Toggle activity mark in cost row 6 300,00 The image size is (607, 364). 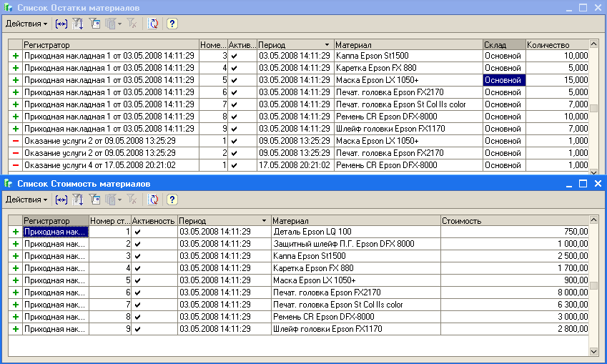(137, 305)
